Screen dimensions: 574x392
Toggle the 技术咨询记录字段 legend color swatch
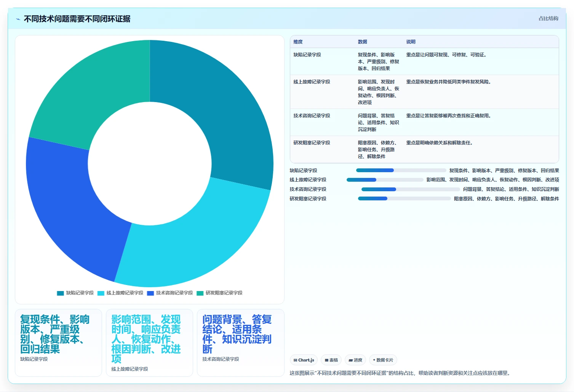click(150, 293)
